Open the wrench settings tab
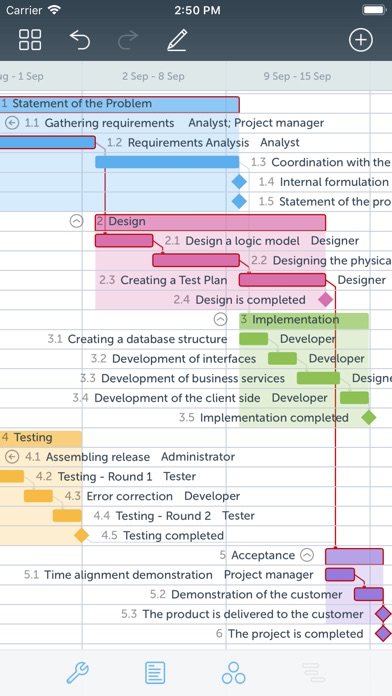Image resolution: width=392 pixels, height=696 pixels. pyautogui.click(x=78, y=673)
